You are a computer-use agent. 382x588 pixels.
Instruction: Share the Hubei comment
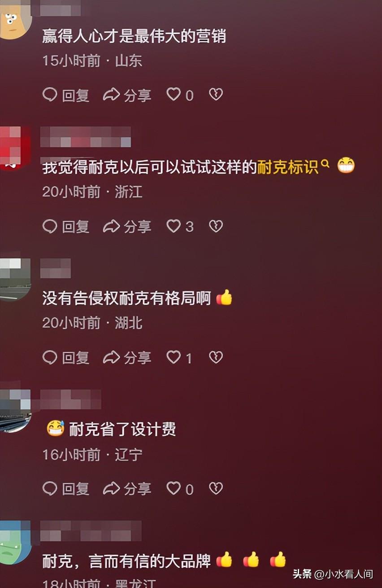127,358
